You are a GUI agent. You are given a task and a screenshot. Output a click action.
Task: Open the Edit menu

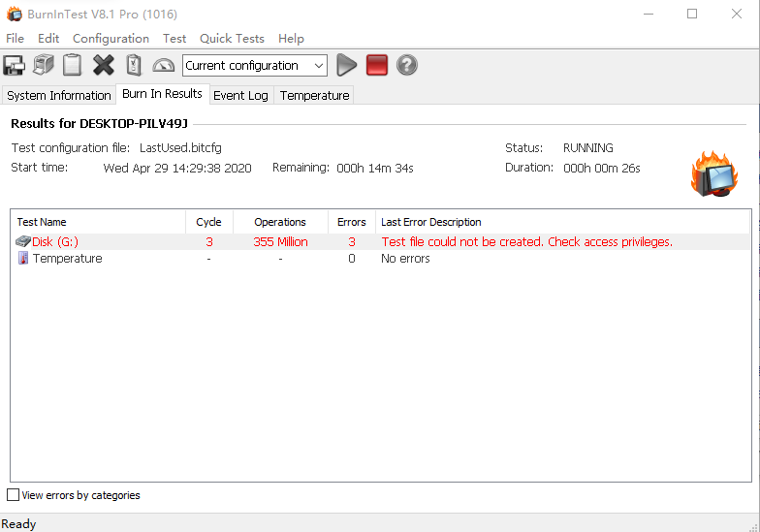48,39
